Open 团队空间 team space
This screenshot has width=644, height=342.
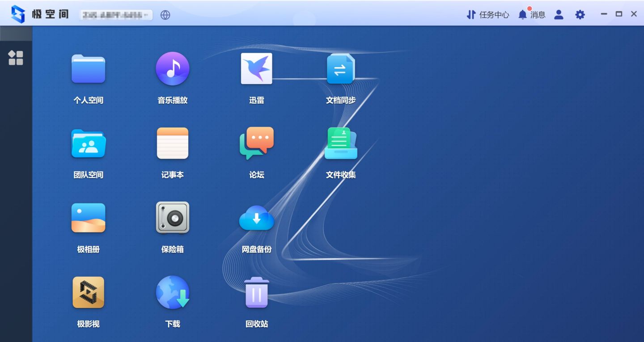(88, 143)
